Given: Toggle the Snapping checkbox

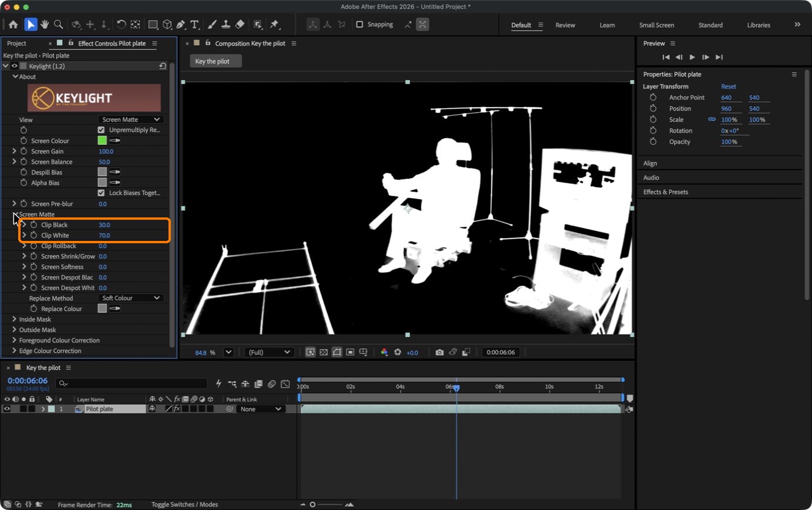Looking at the screenshot, I should click(359, 25).
